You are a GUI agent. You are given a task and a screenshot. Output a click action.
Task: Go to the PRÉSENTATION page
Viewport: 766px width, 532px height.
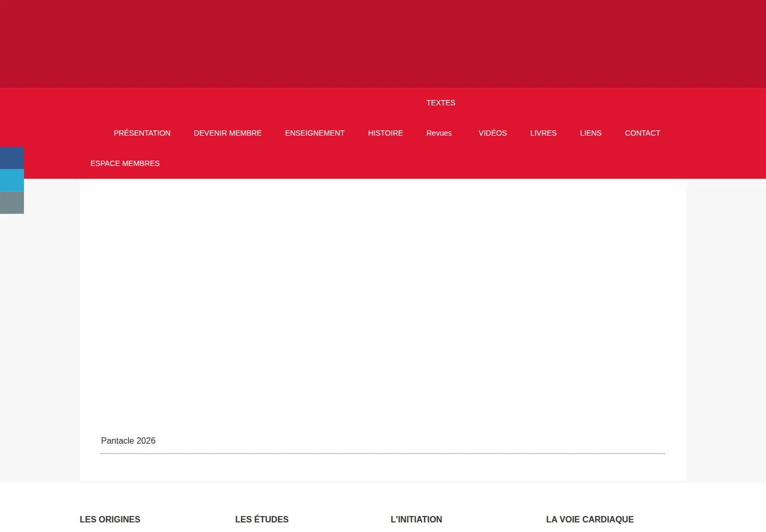(142, 133)
